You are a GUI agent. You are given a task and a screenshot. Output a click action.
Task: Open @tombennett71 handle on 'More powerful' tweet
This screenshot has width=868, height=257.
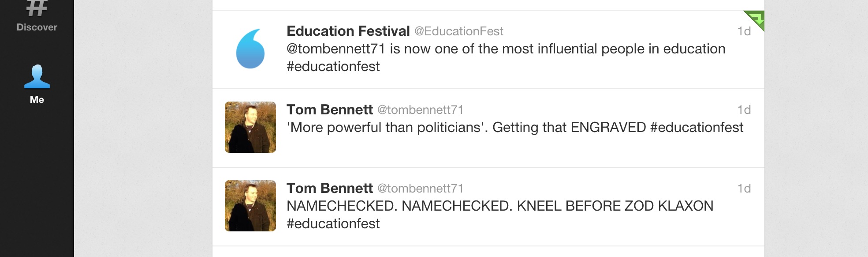(420, 110)
